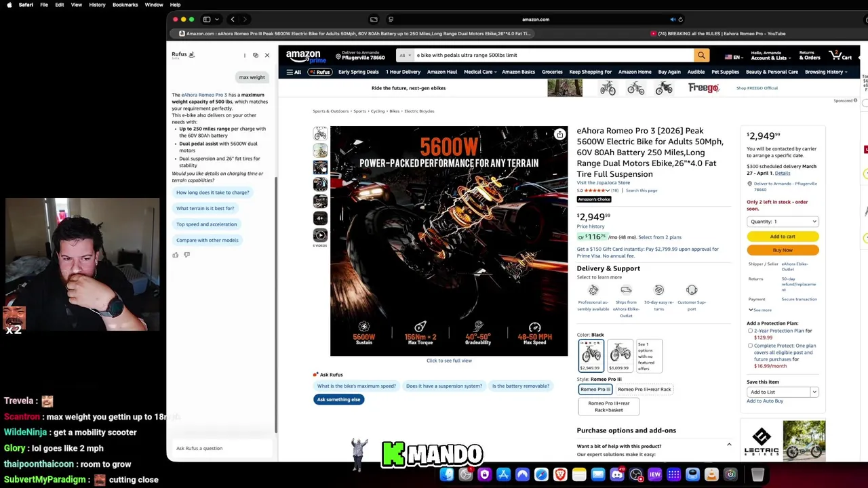Open the Quantity dropdown
Image resolution: width=868 pixels, height=488 pixels.
[x=783, y=222]
